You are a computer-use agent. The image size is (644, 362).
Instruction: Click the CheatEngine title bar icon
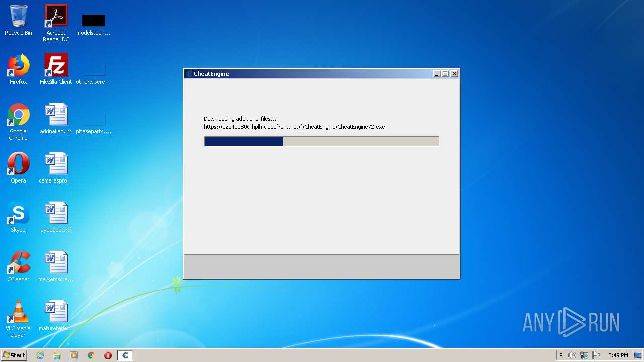coord(189,74)
